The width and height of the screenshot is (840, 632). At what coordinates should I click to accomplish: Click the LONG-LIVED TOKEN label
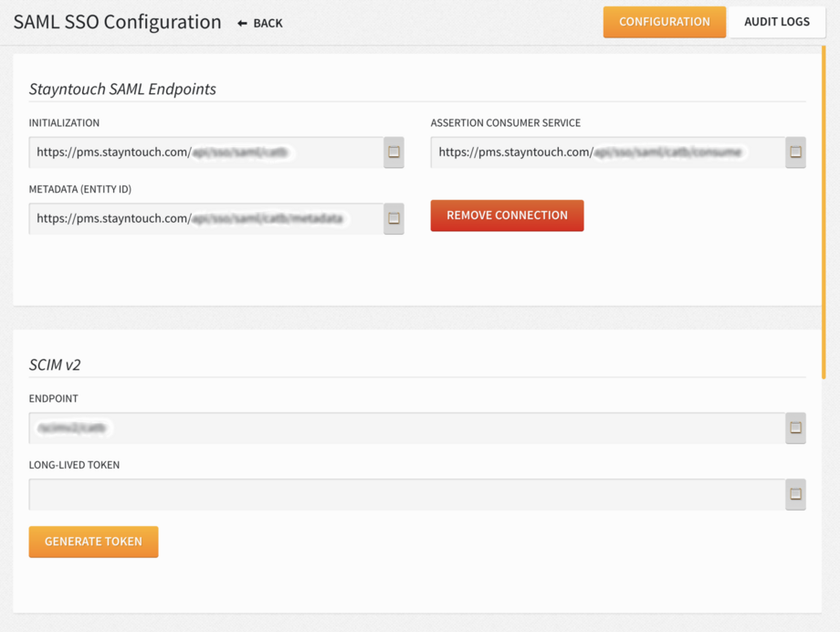(x=75, y=465)
